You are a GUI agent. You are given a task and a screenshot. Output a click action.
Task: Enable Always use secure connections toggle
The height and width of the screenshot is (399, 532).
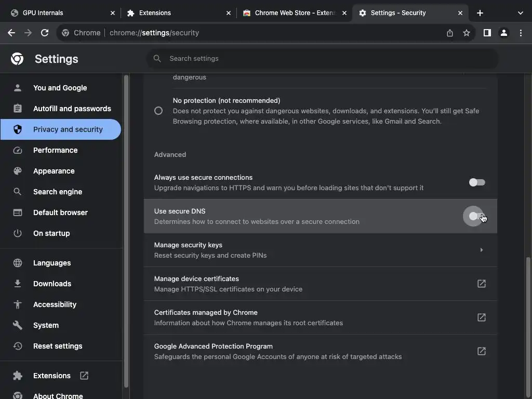pos(476,182)
